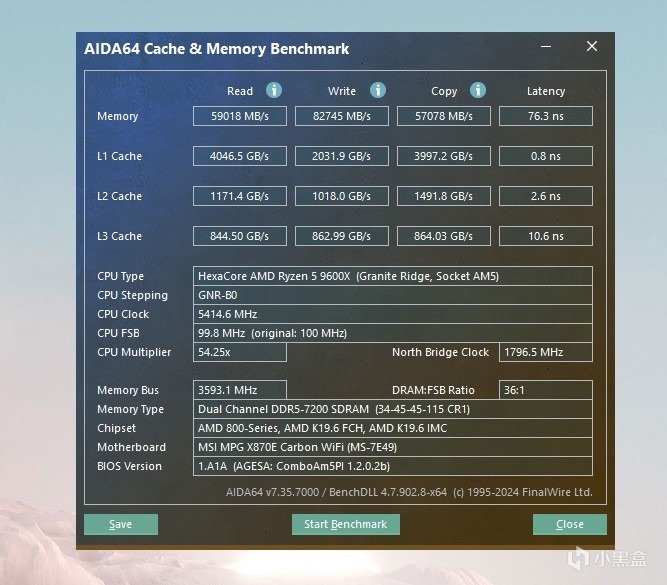
Task: Click the L1 Cache row label
Action: pyautogui.click(x=120, y=156)
